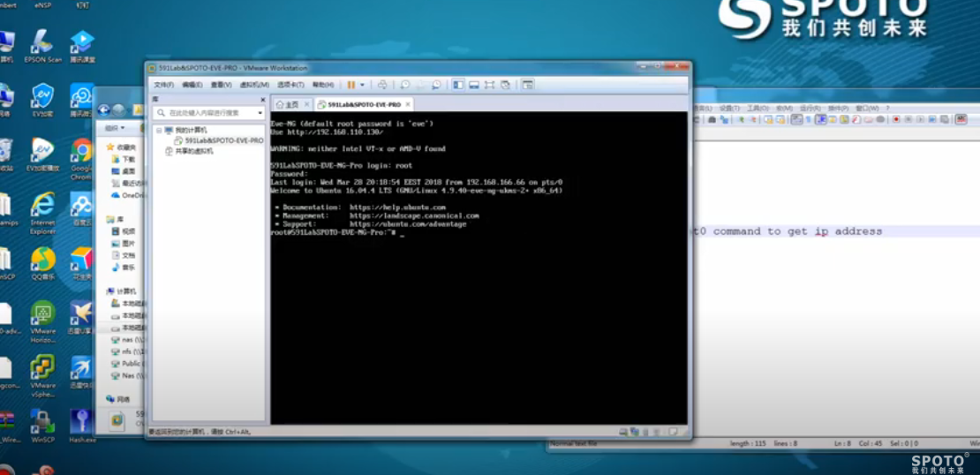Open 窗口(W) menu in the Notepad++ window
The width and height of the screenshot is (980, 475).
[867, 109]
